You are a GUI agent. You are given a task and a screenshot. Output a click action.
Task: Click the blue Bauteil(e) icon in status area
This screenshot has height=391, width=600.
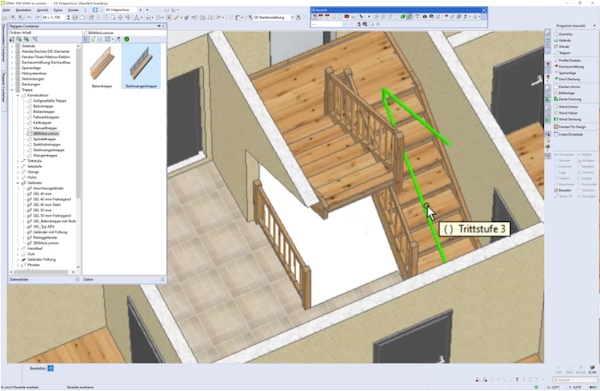[x=51, y=368]
